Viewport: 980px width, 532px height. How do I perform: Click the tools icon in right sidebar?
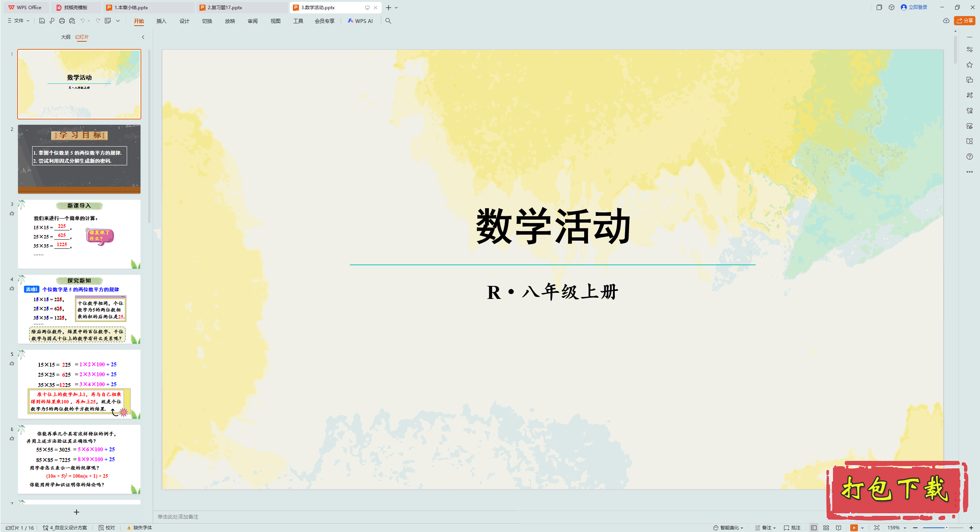pos(970,95)
